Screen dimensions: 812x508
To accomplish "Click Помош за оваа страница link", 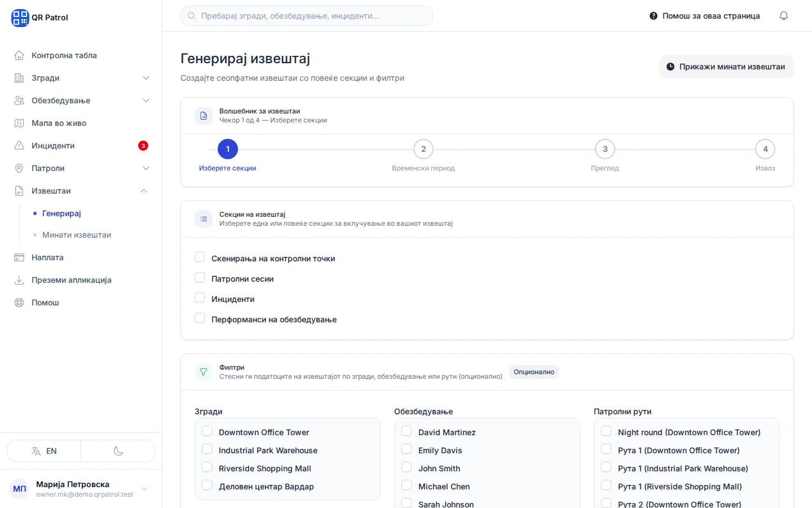I will [705, 16].
